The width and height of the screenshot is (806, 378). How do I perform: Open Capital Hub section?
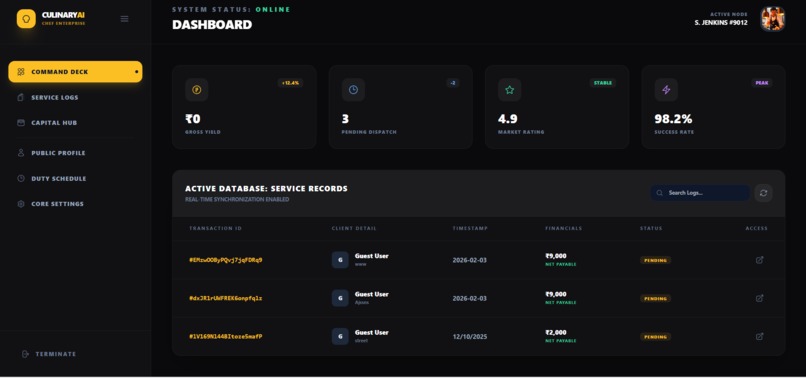[x=54, y=123]
